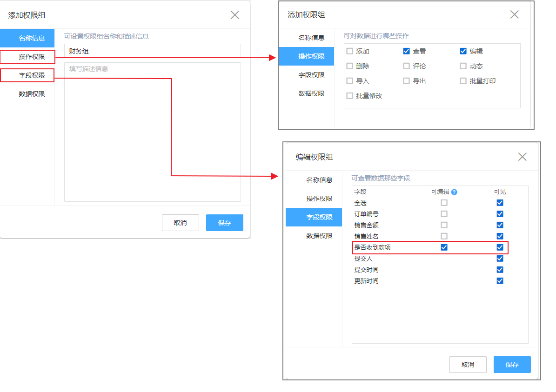Close the 编辑权限组 dialog

click(522, 157)
